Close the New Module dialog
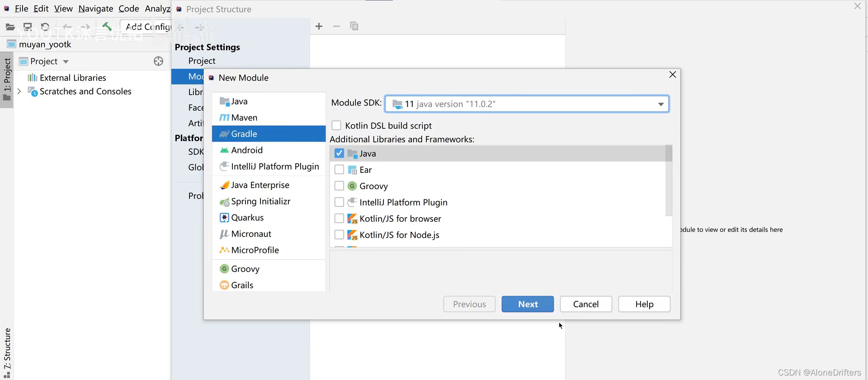The image size is (868, 380). (672, 75)
